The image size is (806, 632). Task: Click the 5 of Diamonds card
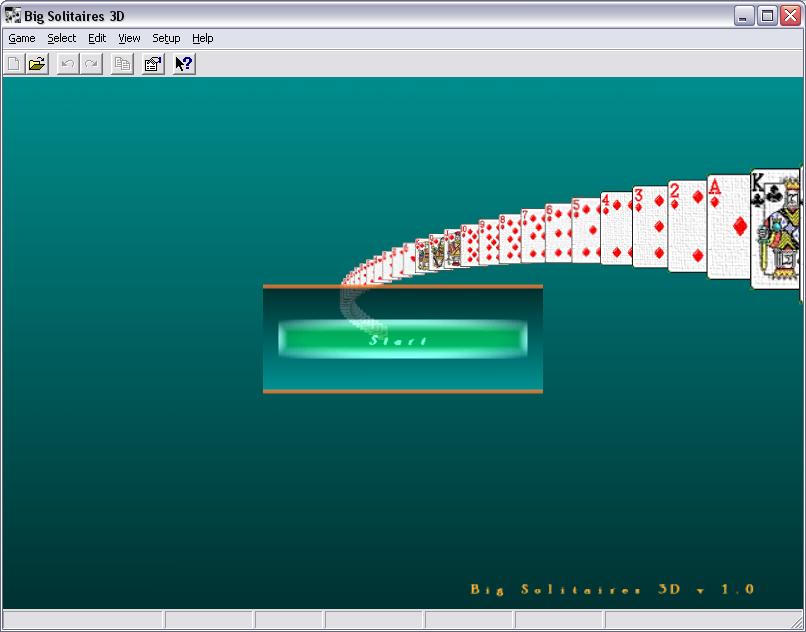pos(585,230)
